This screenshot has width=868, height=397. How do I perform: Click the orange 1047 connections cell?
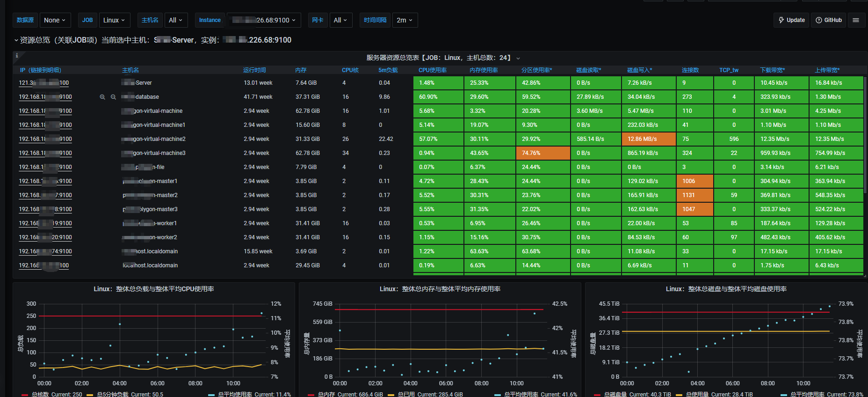point(695,209)
